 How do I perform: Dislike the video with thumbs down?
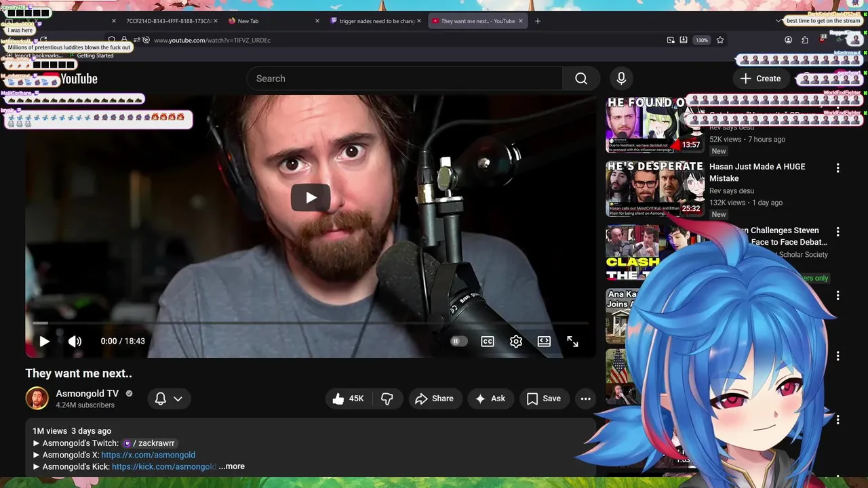coord(387,399)
